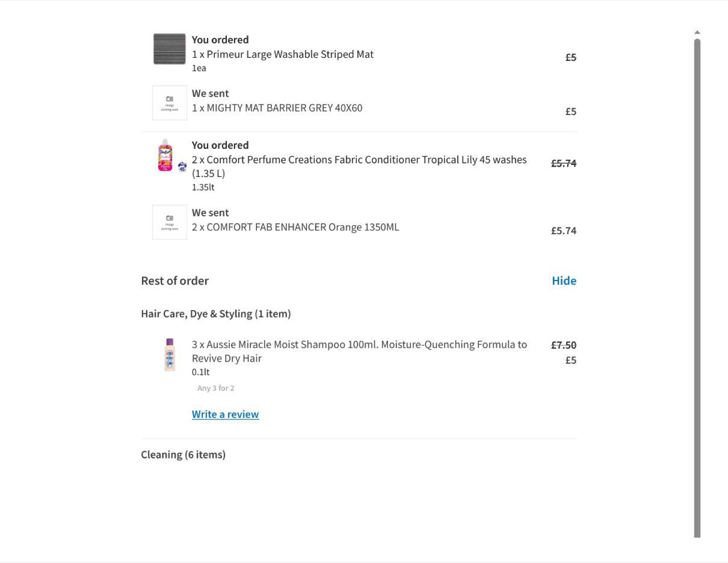Open the Aussie Miracle Moist Shampoo image

170,355
